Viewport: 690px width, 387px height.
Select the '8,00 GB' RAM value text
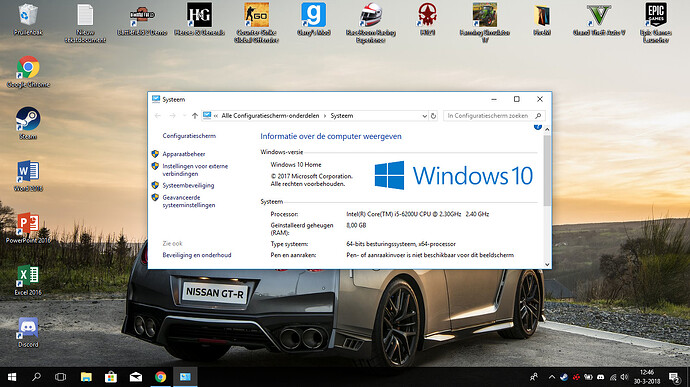tap(356, 225)
